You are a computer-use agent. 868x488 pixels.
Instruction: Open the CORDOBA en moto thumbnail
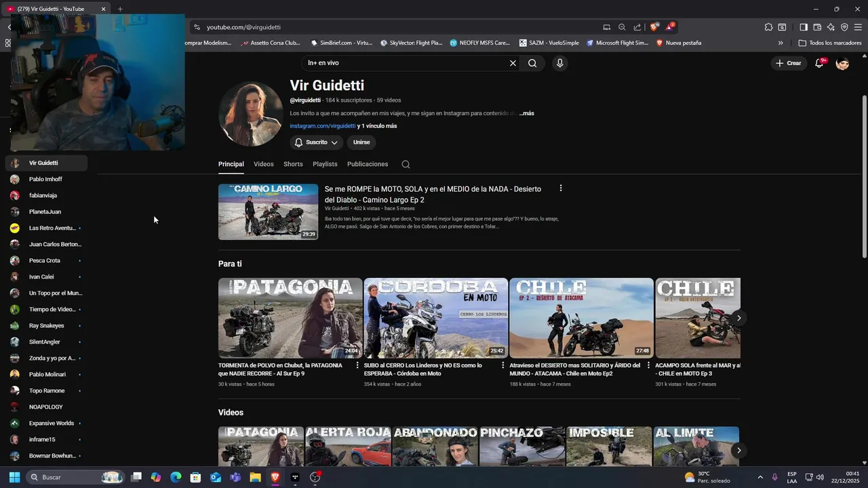tap(436, 318)
